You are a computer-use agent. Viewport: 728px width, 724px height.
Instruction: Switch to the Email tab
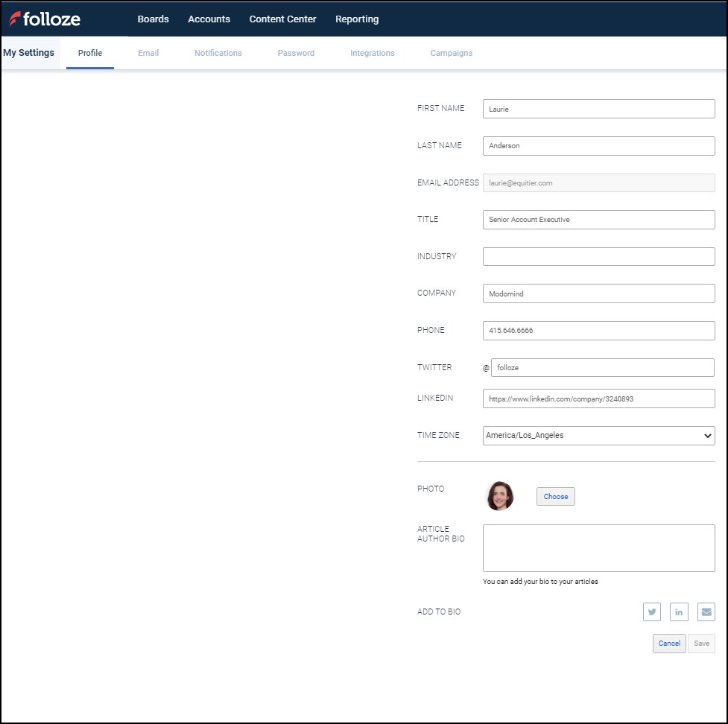148,53
